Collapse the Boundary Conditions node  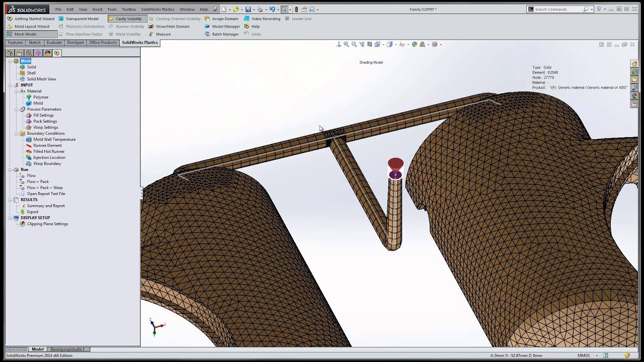(16, 133)
